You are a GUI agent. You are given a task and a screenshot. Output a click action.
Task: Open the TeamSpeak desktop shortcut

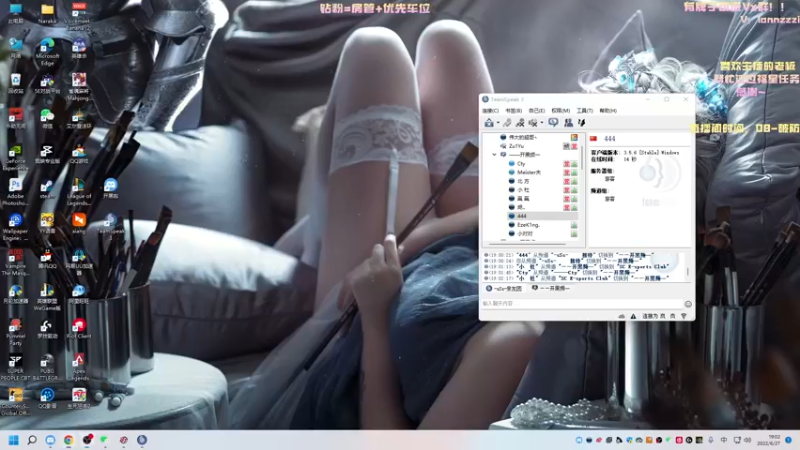coord(110,227)
